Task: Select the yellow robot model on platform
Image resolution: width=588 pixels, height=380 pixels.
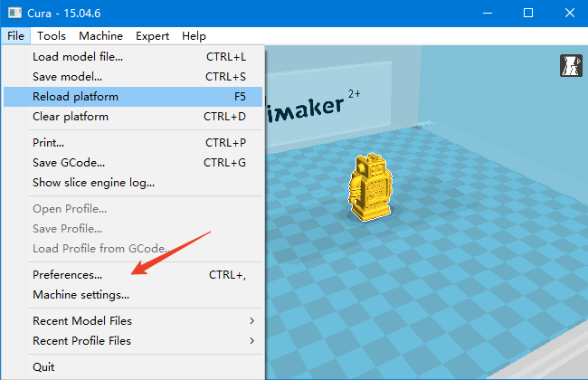Action: [x=371, y=187]
